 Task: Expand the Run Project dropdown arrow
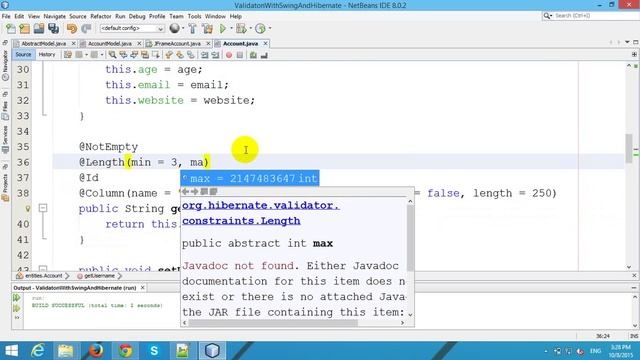click(x=231, y=29)
